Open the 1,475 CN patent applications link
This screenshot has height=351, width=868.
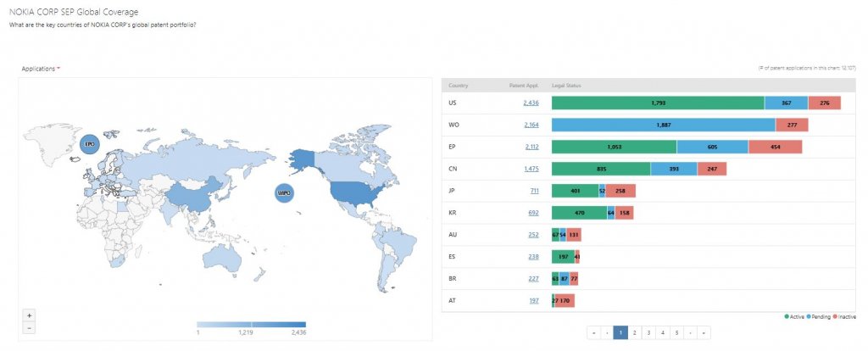531,170
